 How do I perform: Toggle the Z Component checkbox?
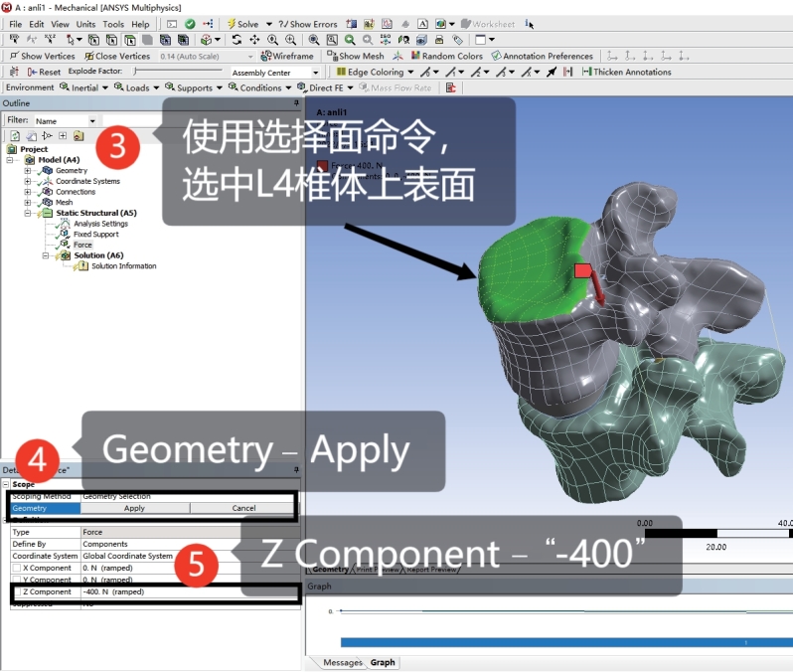click(x=17, y=592)
